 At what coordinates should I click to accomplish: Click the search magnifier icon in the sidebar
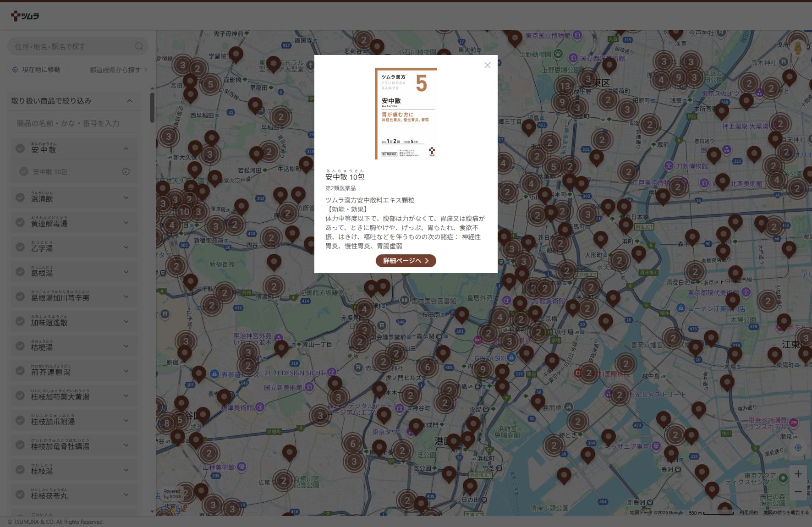[139, 46]
